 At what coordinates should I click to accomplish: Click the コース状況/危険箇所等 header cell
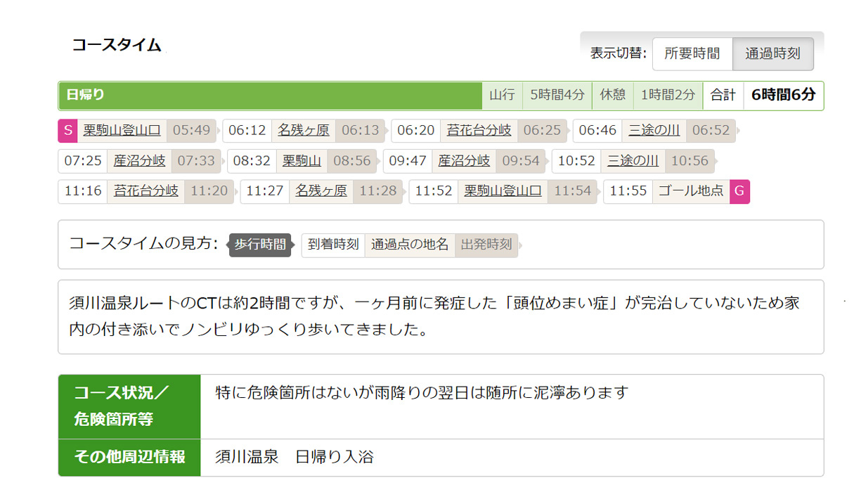click(x=129, y=406)
